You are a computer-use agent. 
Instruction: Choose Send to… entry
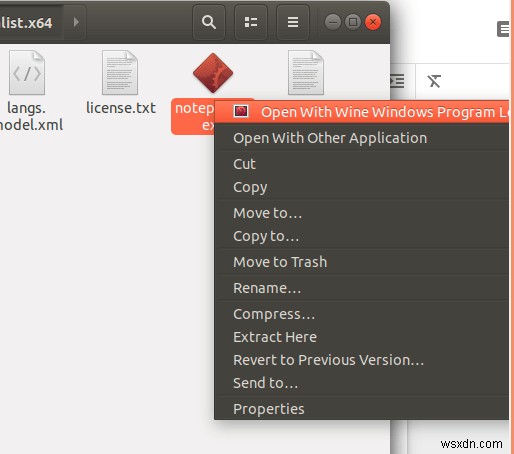(362, 383)
